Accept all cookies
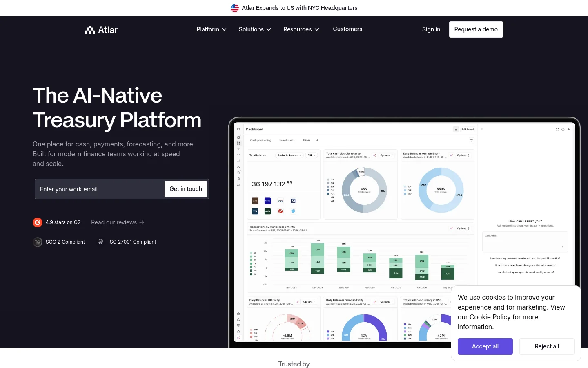Screen dimensions: 588x368 485,346
